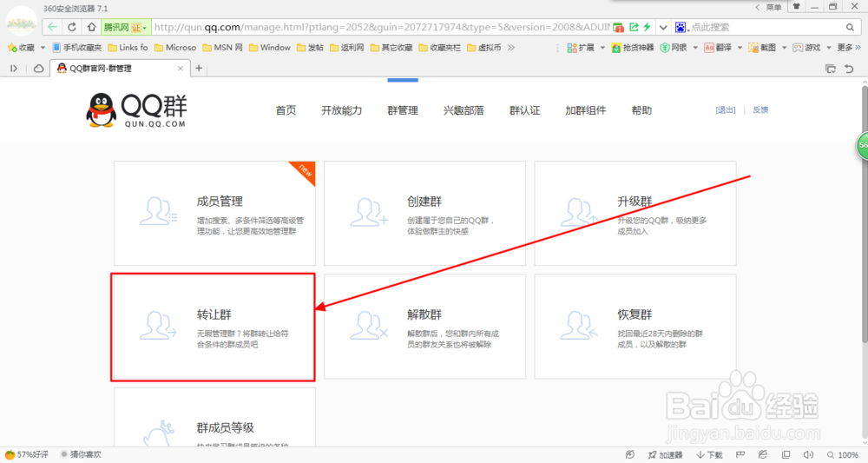The width and height of the screenshot is (868, 463).
Task: Open 加群组件 navigation item
Action: pos(585,110)
